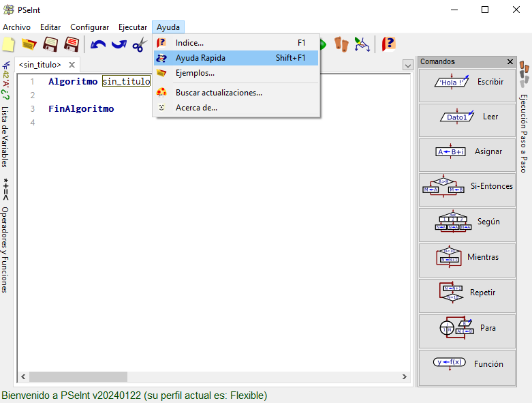Image resolution: width=532 pixels, height=403 pixels.
Task: Choose Ejemplos... in the Ayuda menu
Action: (195, 73)
